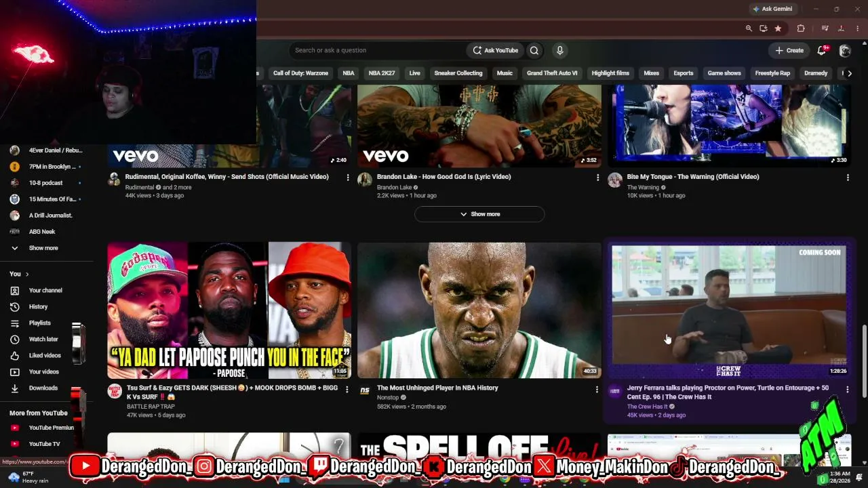
Task: Click the install app icon in address bar
Action: pos(763,28)
